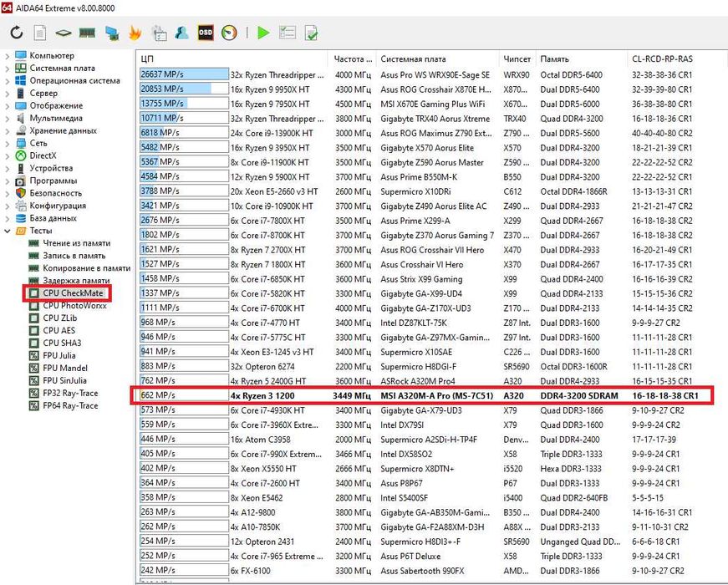728x585 pixels.
Task: Expand the Компьютер tree node arrow
Action: click(7, 56)
